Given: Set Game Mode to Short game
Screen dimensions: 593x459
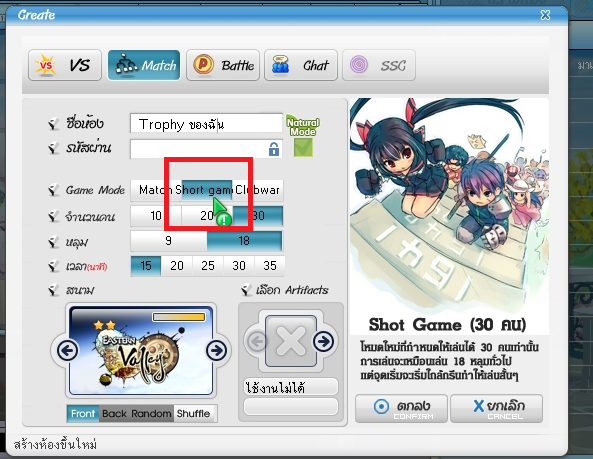Looking at the screenshot, I should (207, 190).
